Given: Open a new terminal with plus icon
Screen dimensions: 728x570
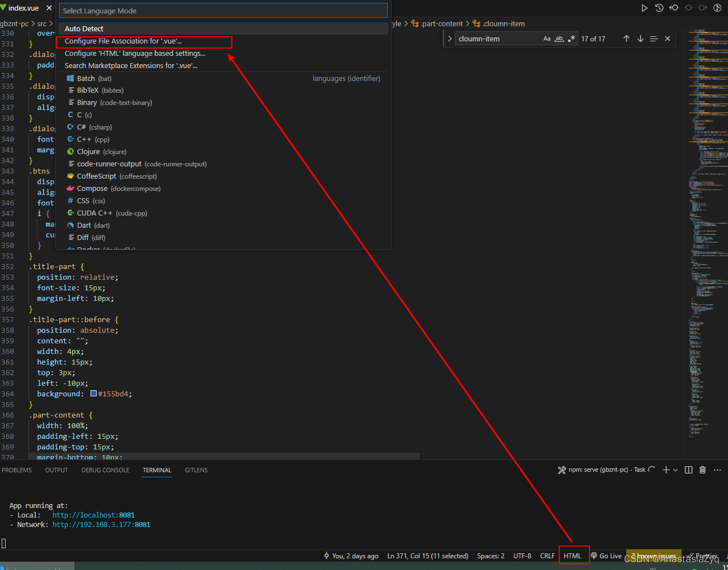Looking at the screenshot, I should tap(665, 470).
